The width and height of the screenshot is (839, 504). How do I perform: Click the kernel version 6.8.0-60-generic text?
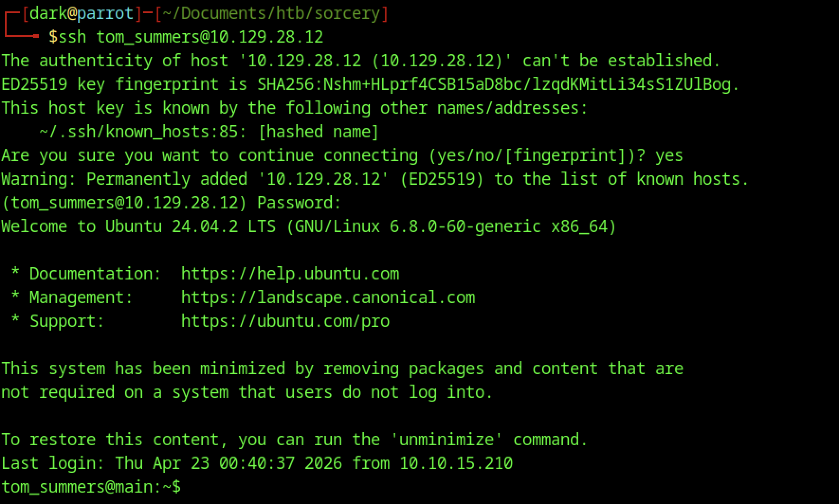point(465,226)
